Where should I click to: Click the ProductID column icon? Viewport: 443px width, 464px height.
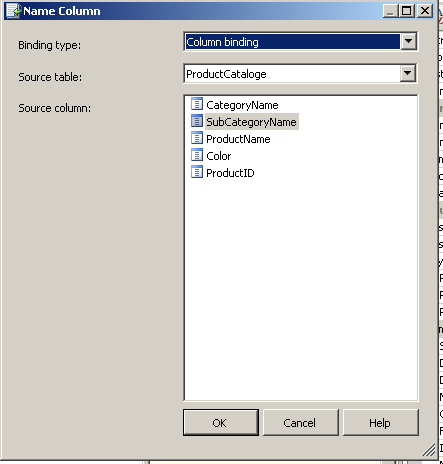click(197, 172)
